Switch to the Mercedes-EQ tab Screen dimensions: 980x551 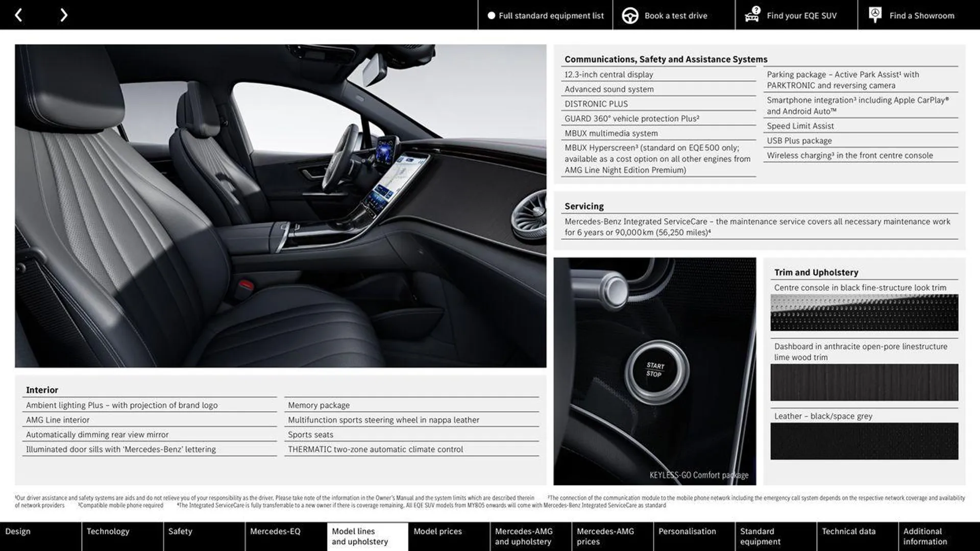point(286,536)
